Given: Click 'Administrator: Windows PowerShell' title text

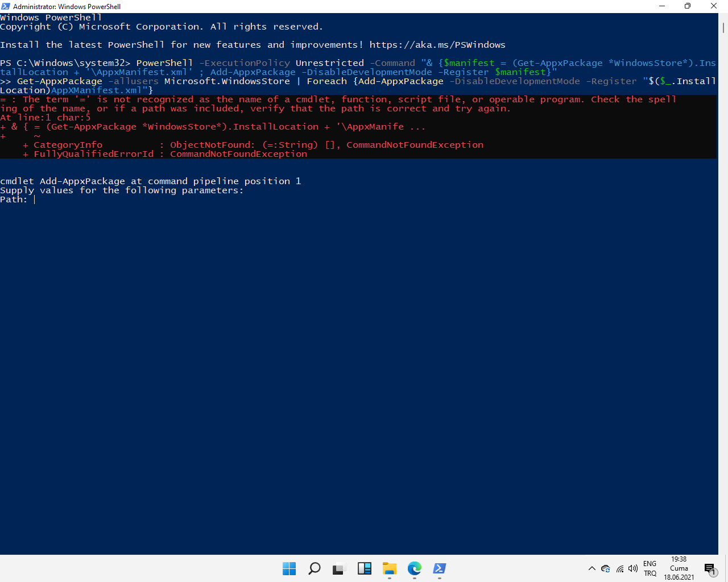Looking at the screenshot, I should [67, 6].
